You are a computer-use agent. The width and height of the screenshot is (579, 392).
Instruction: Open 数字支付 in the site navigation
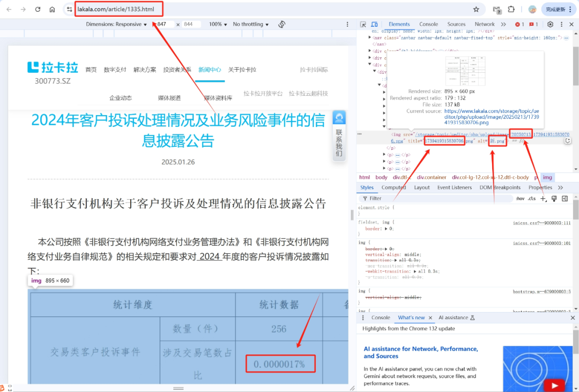coord(115,70)
